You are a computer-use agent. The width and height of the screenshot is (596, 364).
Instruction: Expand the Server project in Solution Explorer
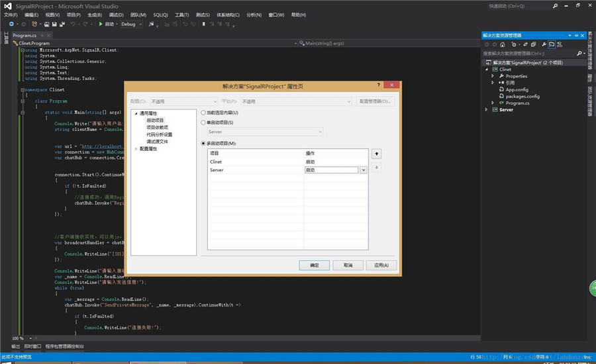pyautogui.click(x=485, y=110)
